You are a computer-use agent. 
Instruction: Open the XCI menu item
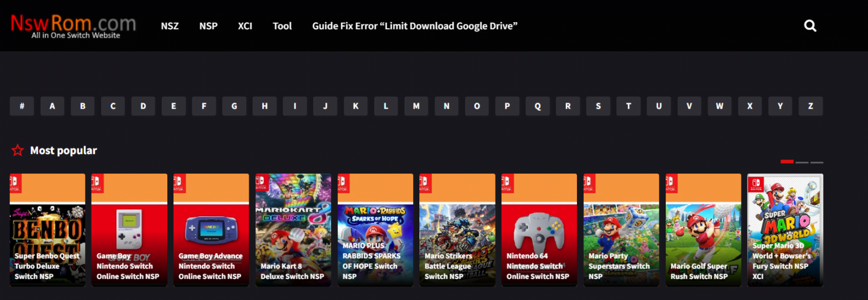click(x=245, y=25)
